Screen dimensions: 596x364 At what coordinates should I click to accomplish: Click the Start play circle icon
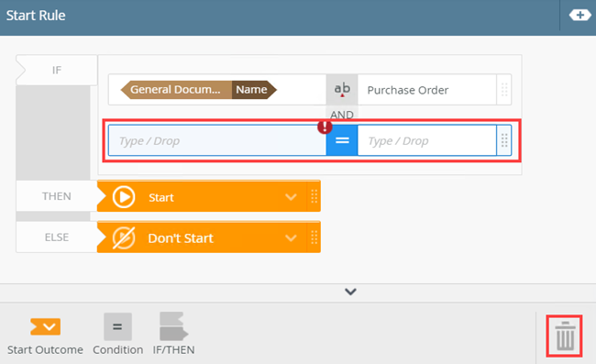[x=124, y=197]
